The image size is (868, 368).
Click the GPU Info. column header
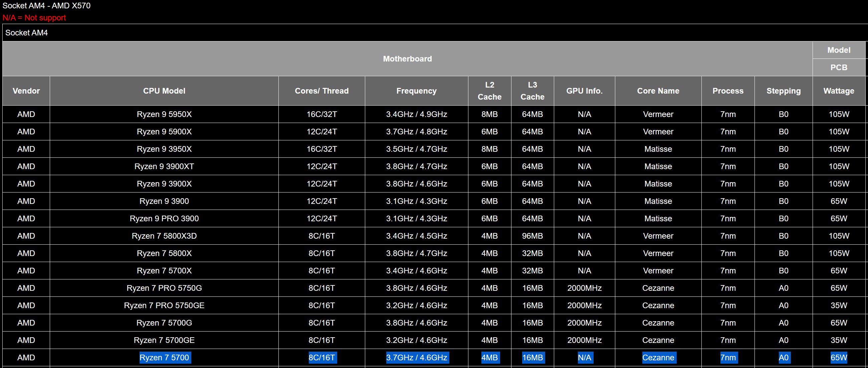point(584,91)
